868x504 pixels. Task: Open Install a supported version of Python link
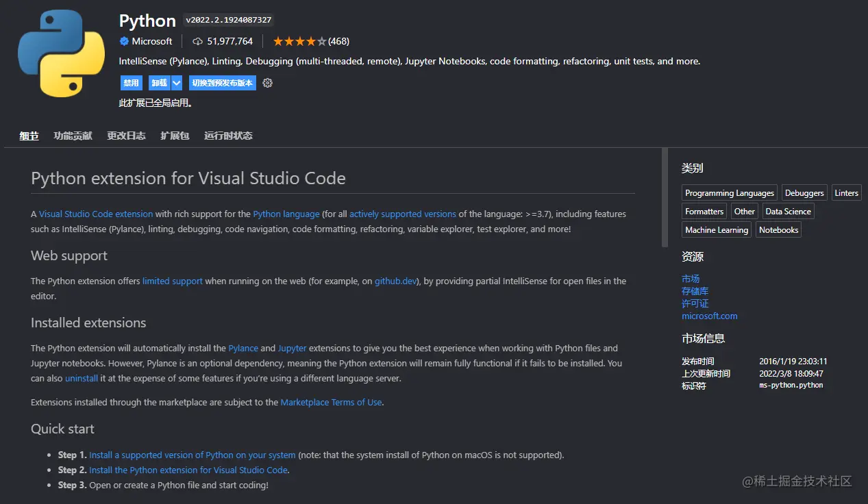(x=193, y=455)
